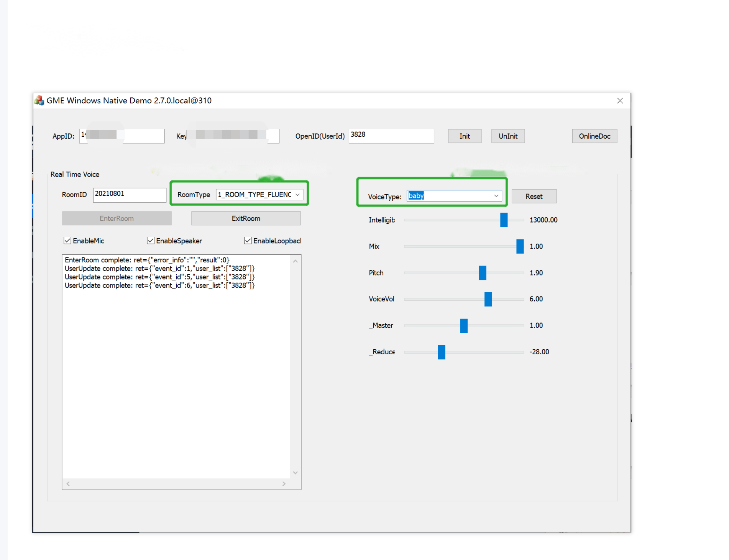Click the 'Real Time Voice' group label
Screen dimensions: 729x560
pos(75,174)
